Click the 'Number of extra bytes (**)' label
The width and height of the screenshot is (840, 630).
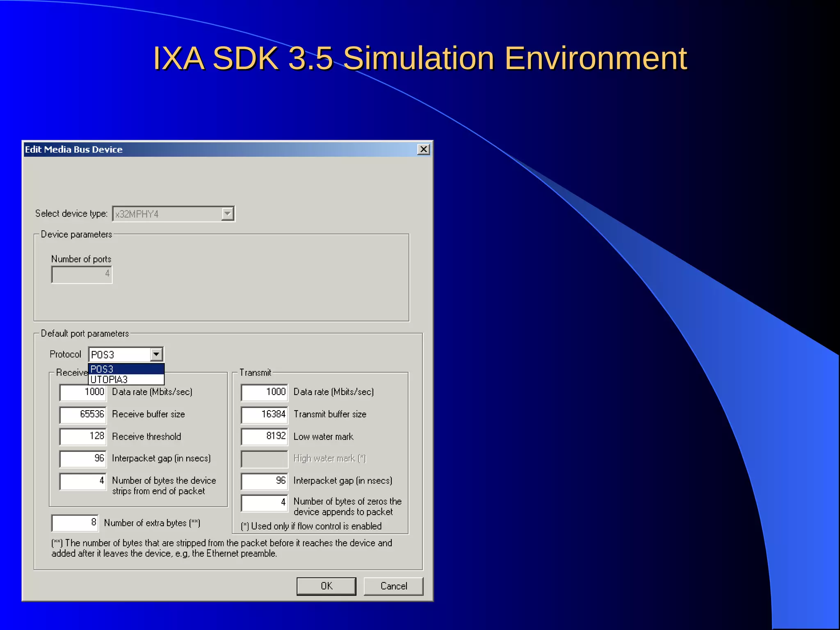(152, 523)
